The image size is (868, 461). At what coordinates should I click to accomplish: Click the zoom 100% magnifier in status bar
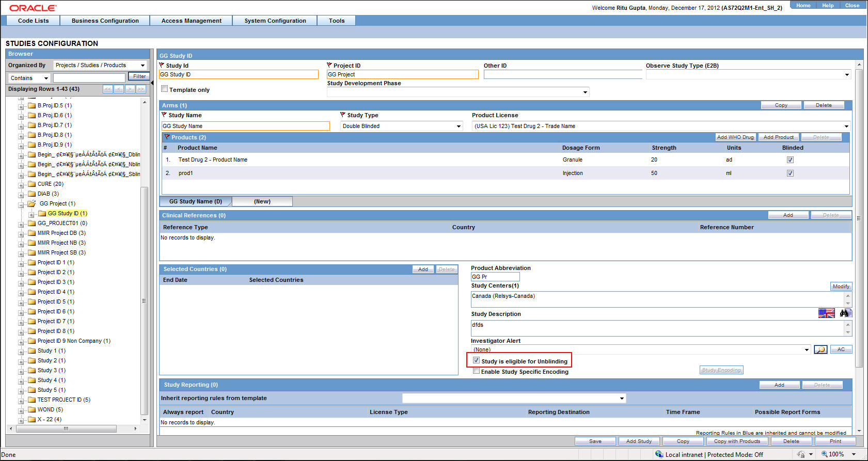point(825,454)
